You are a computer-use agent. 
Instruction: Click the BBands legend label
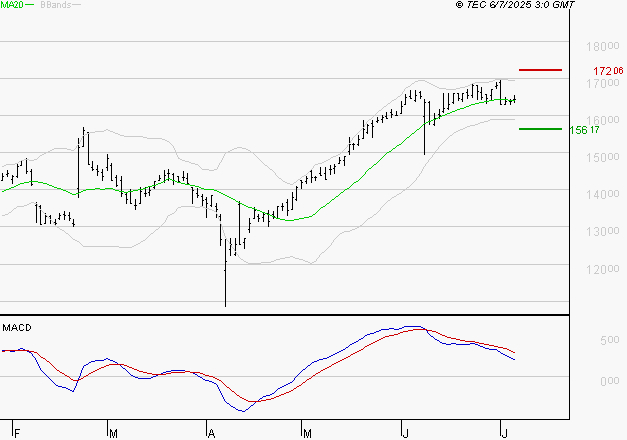[56, 5]
